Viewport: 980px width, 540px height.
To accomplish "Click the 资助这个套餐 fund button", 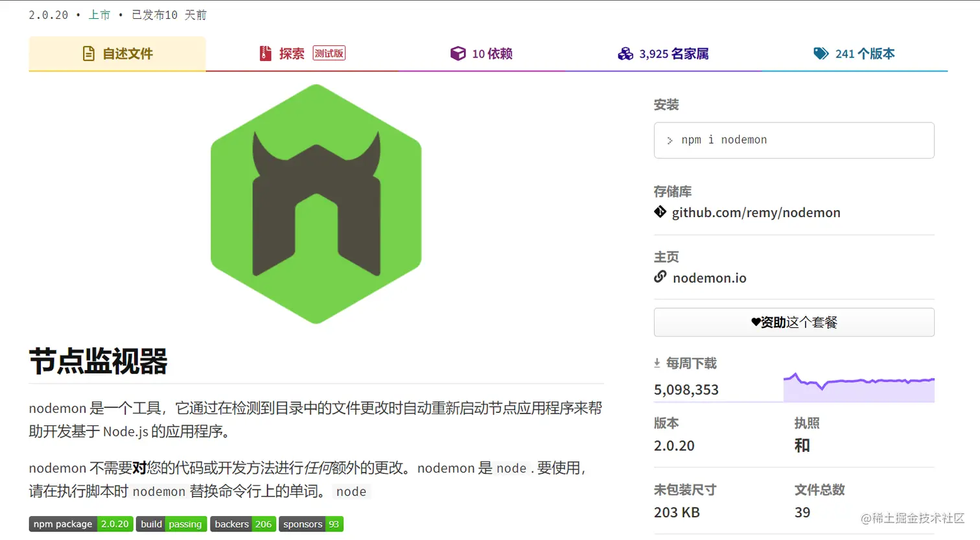I will (794, 322).
